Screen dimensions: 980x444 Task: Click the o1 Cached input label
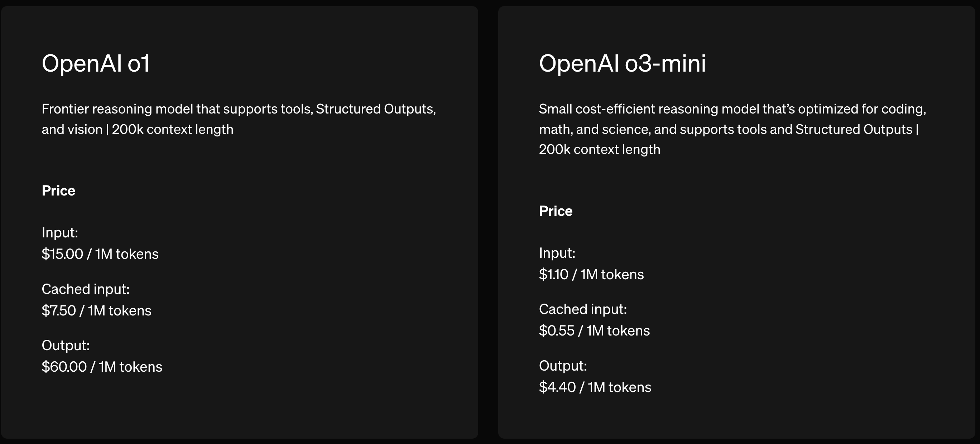click(86, 289)
